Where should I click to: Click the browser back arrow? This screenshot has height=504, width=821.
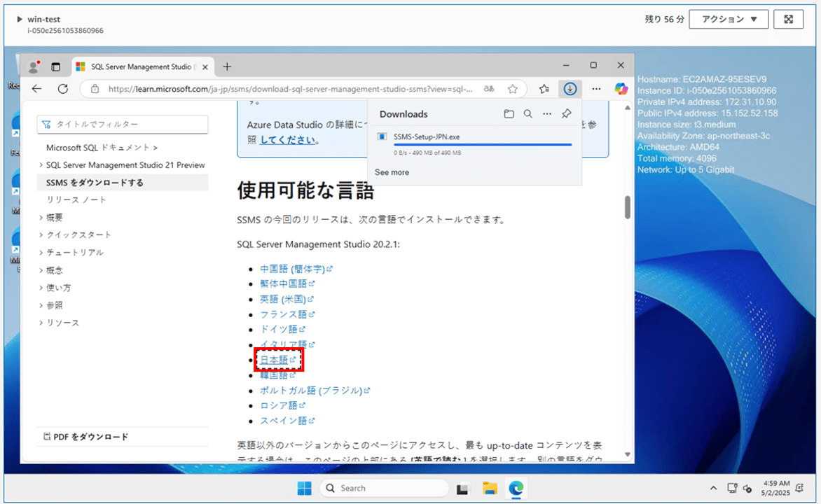pos(36,89)
